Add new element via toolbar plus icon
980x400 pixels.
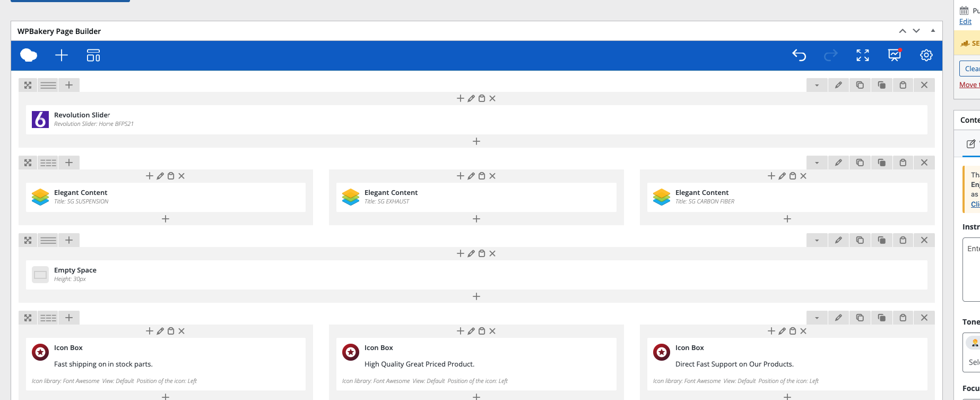point(62,55)
